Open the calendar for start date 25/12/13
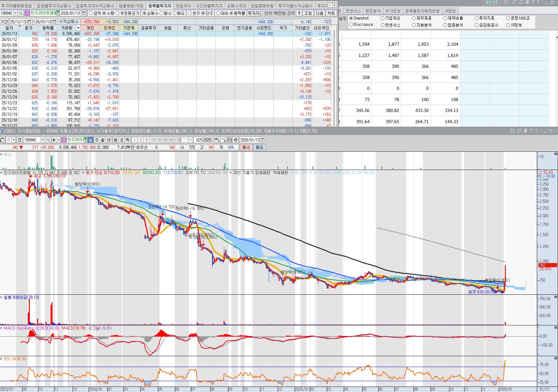Screen dimensions: 558x392 (29, 22)
